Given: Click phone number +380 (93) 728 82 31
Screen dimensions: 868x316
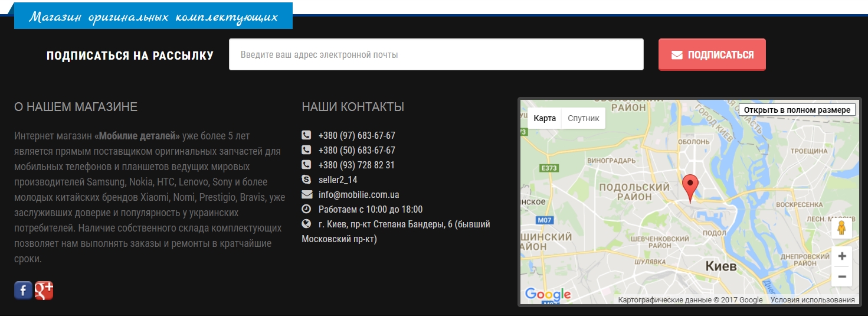Looking at the screenshot, I should click(x=356, y=165).
